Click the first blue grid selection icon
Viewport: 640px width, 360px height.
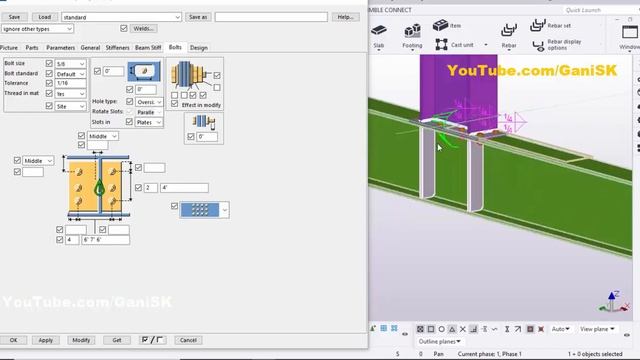point(384,328)
